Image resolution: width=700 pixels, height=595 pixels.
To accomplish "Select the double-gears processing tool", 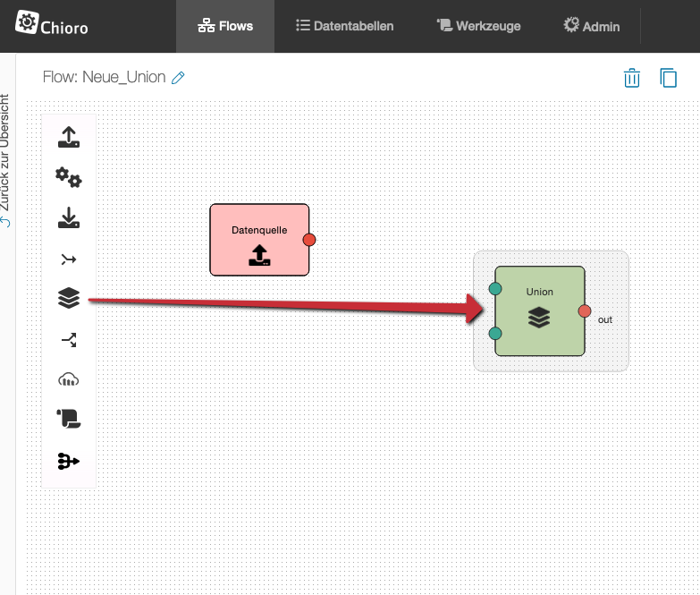I will click(x=69, y=178).
